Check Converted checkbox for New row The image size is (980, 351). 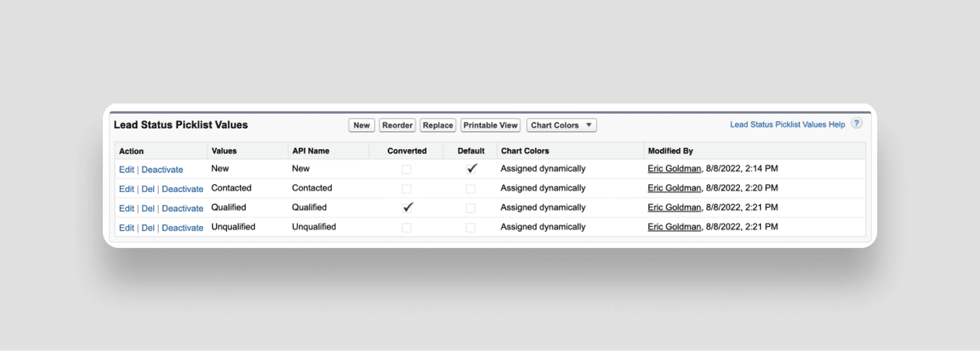point(407,170)
